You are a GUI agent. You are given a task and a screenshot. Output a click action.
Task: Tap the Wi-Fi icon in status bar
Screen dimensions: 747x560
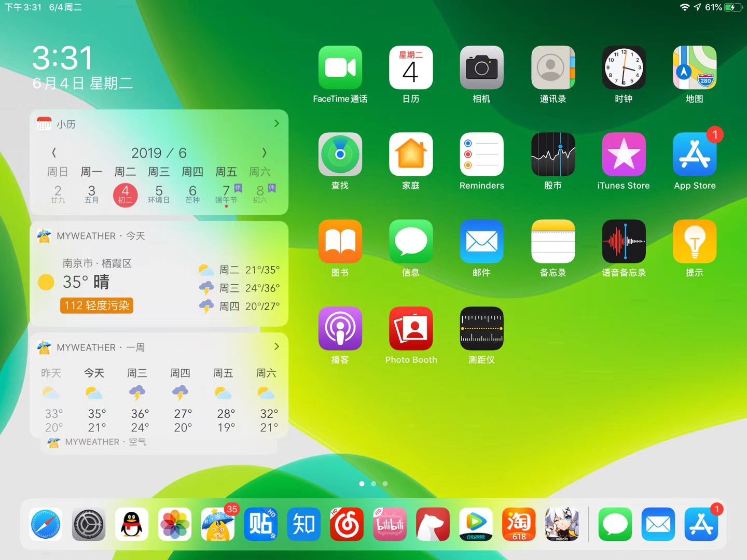tap(685, 7)
